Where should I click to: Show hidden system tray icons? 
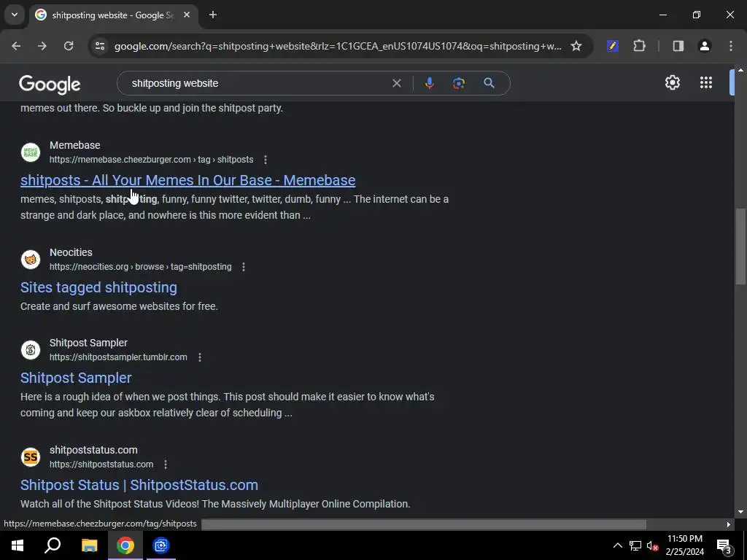click(617, 545)
